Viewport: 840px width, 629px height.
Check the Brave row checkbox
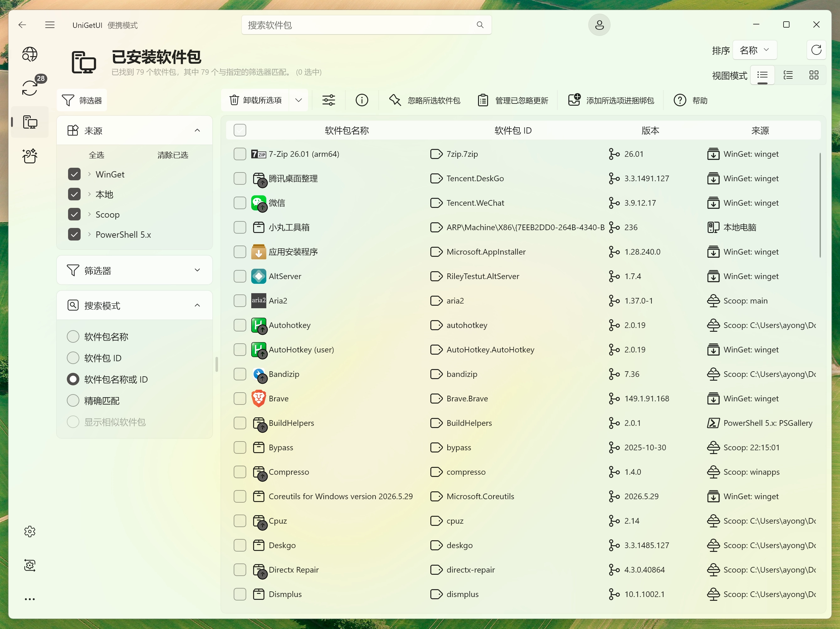[240, 399]
